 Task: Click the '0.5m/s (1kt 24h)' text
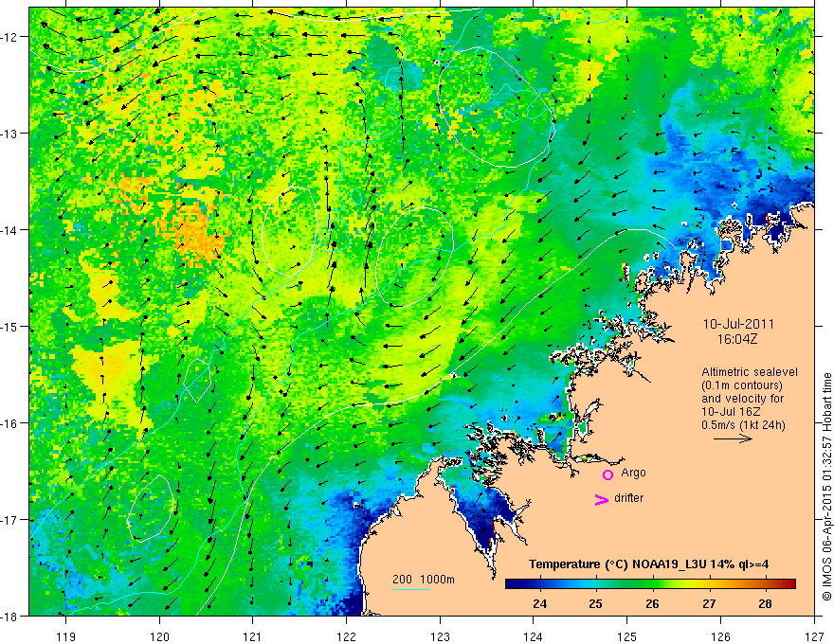click(743, 425)
